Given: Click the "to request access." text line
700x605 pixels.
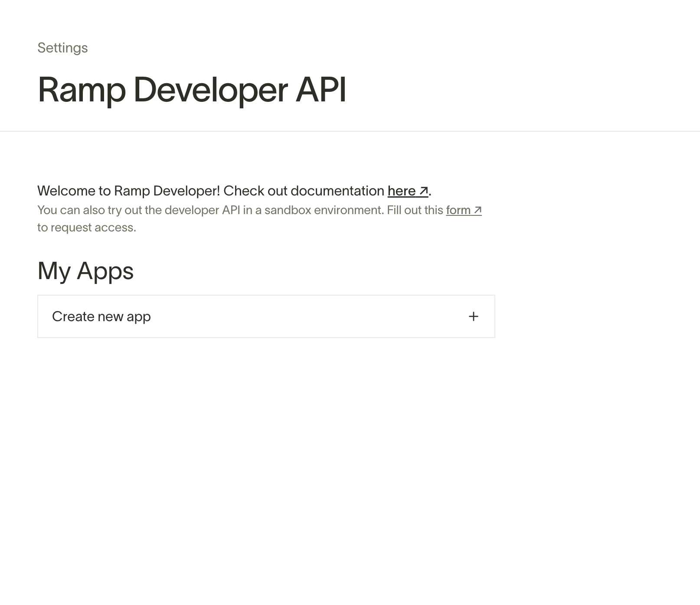Looking at the screenshot, I should coord(87,228).
